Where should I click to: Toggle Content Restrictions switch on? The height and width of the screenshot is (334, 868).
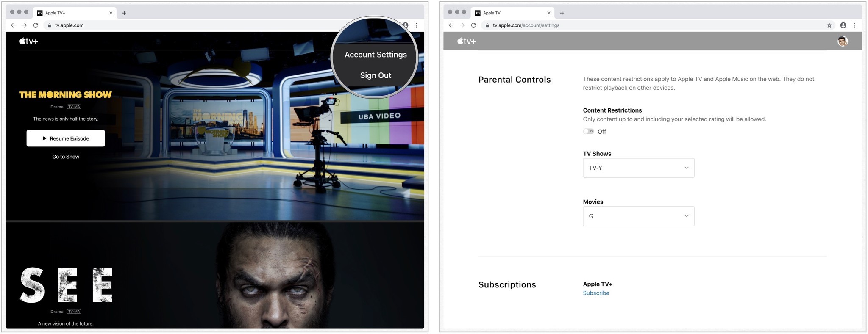(588, 131)
